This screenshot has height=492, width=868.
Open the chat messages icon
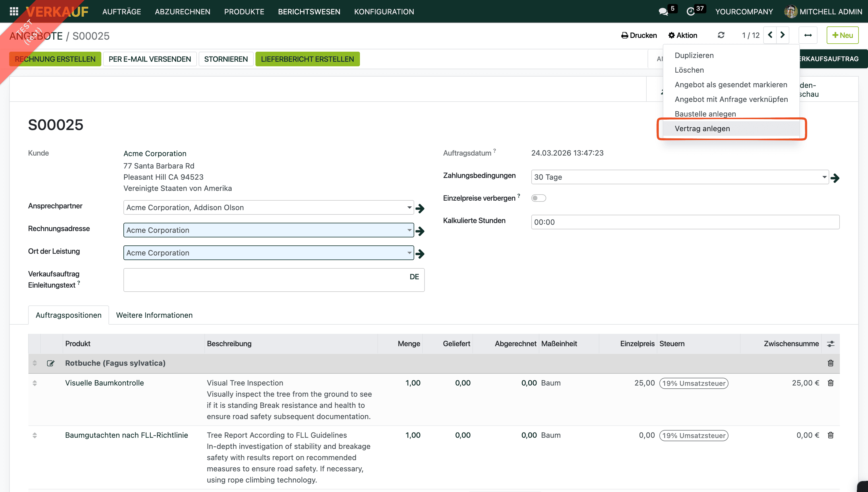tap(663, 11)
